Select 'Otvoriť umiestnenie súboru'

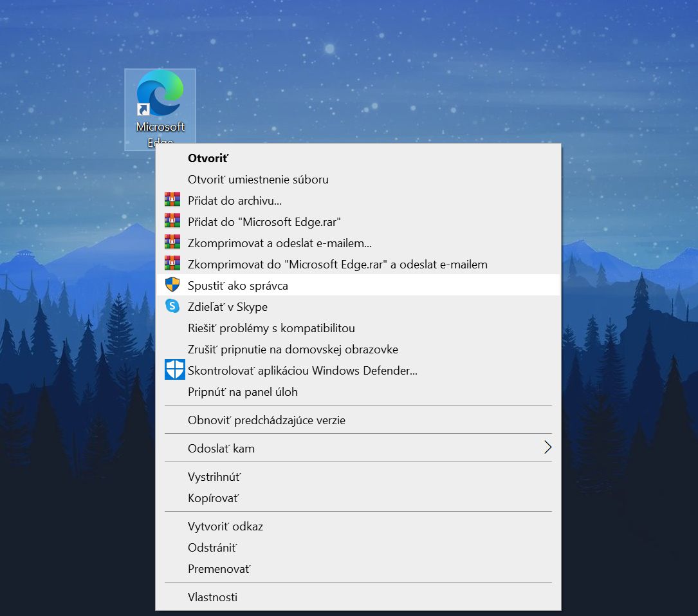tap(358, 180)
